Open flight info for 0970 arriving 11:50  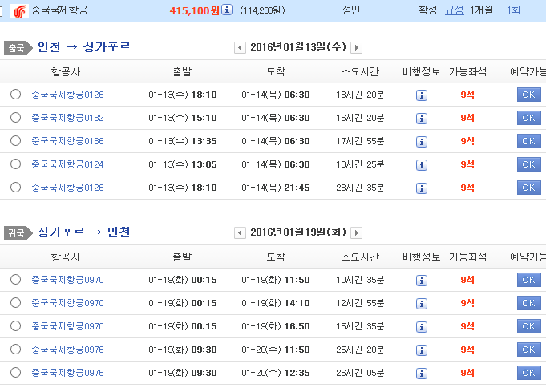[x=422, y=281]
